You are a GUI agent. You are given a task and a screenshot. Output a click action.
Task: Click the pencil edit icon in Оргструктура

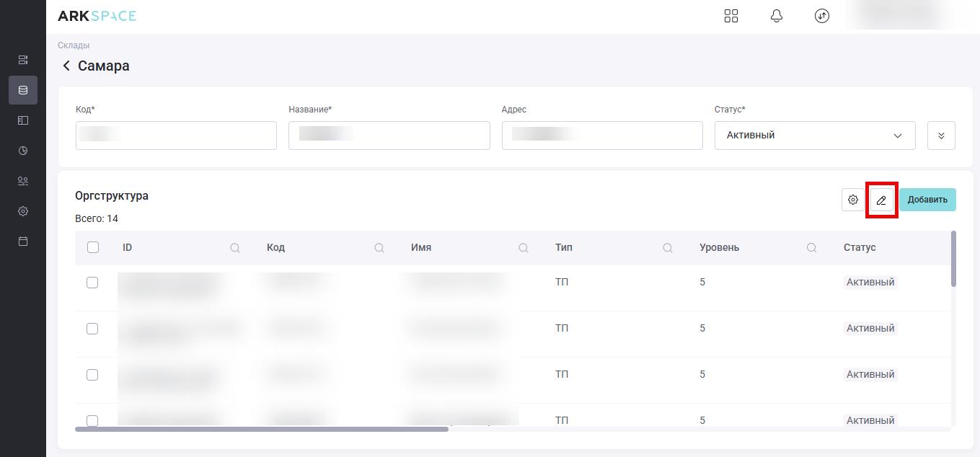881,200
